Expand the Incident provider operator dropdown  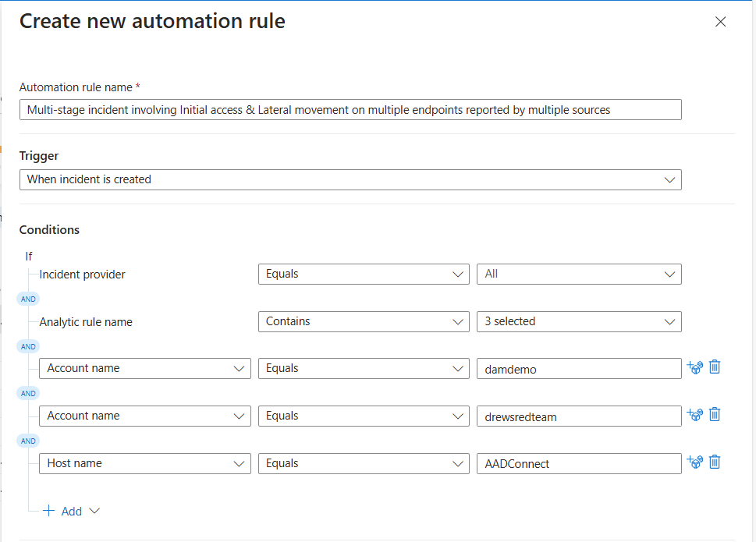[364, 274]
